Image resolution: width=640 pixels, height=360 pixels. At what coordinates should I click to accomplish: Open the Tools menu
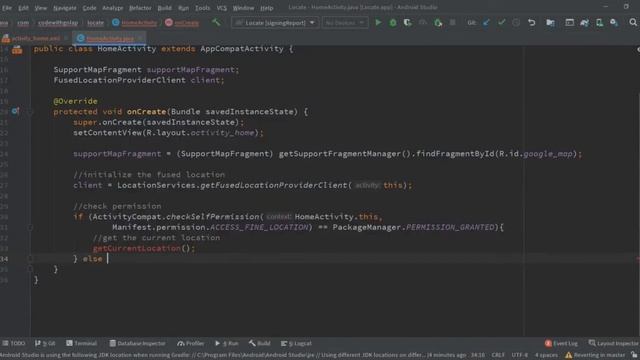tap(202, 8)
